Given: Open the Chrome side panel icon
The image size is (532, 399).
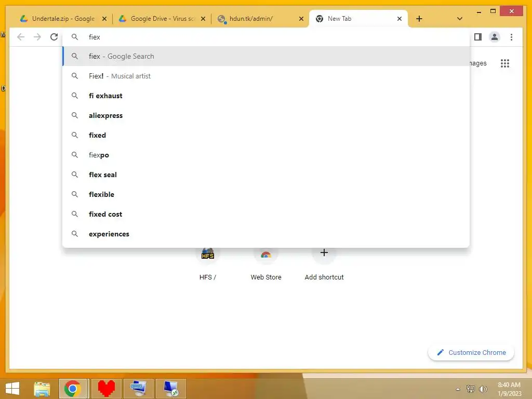Looking at the screenshot, I should click(478, 37).
